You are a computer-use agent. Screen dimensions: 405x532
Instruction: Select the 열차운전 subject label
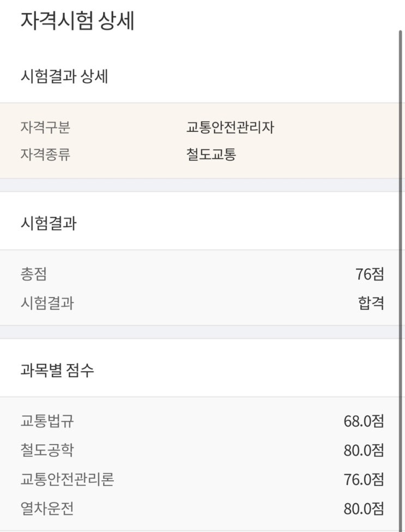click(x=46, y=509)
